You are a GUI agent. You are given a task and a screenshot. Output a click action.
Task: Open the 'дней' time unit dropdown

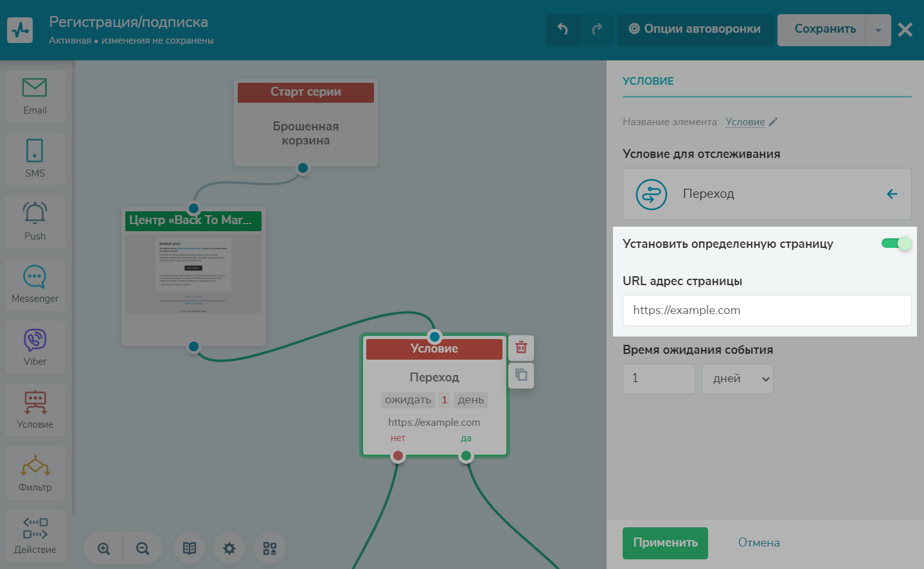pyautogui.click(x=737, y=379)
